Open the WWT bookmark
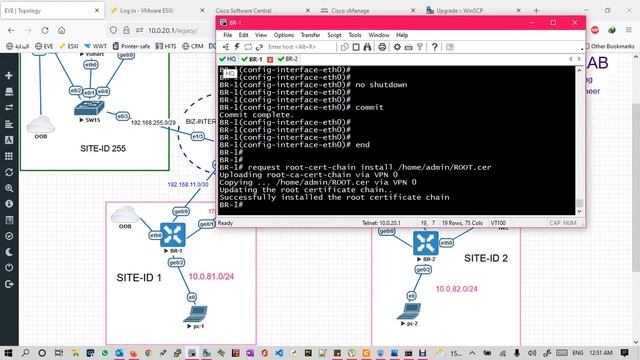The height and width of the screenshot is (360, 640). pos(95,47)
